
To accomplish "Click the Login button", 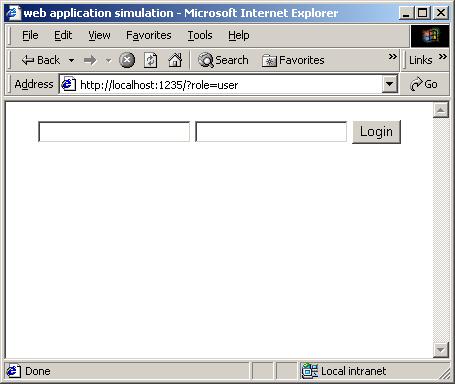I will (x=376, y=132).
